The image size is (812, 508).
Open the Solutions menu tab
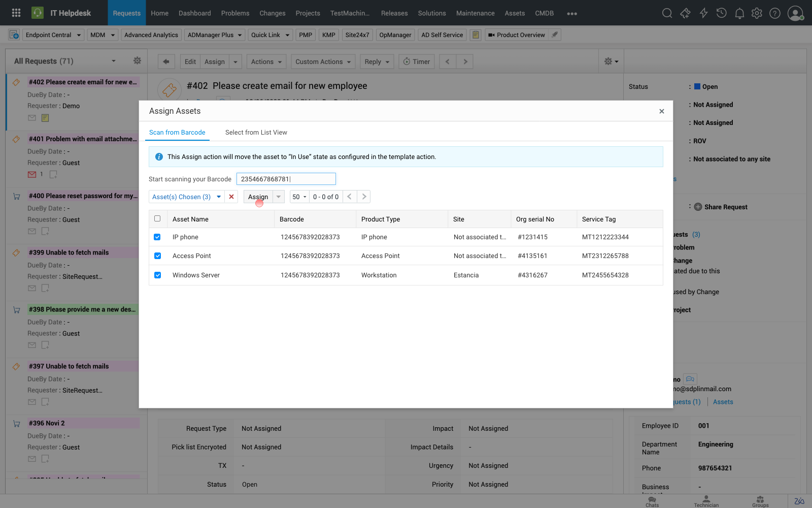(x=431, y=13)
